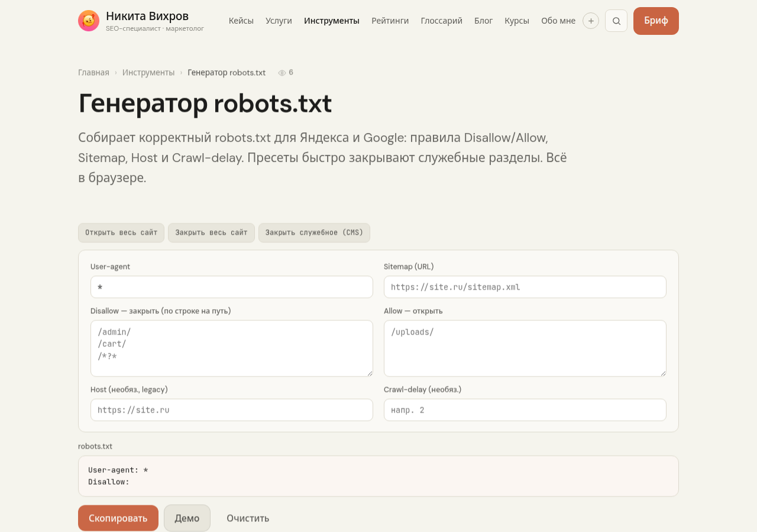The width and height of the screenshot is (757, 532).
Task: Go to Главная breadcrumb link
Action: (93, 72)
